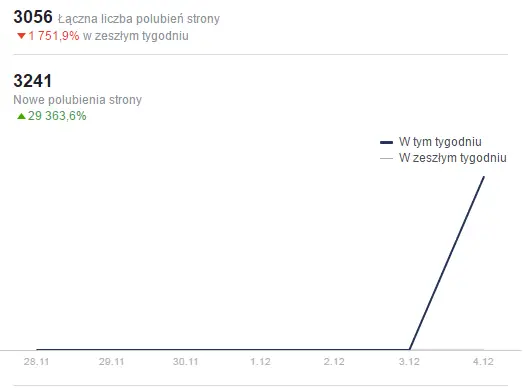Click the 1 751,9% decrease percentage

point(54,36)
